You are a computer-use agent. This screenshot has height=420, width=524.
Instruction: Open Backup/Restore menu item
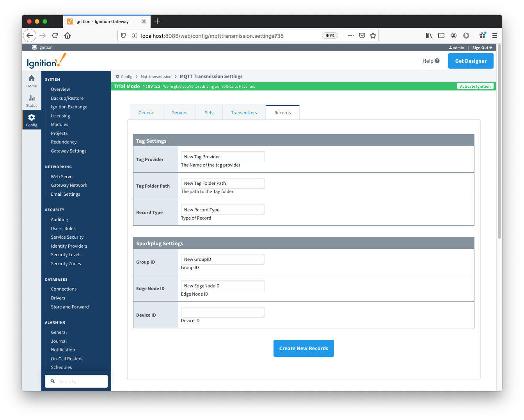coord(67,98)
